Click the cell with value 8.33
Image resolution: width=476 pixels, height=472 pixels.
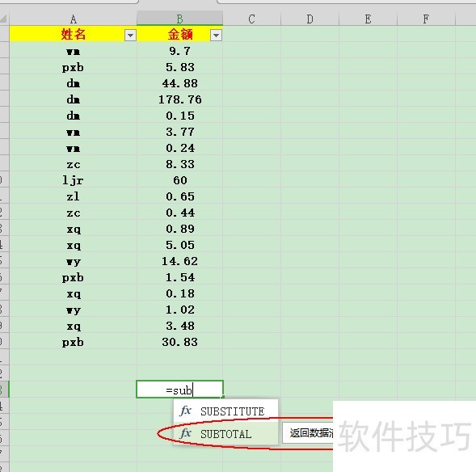tap(179, 164)
